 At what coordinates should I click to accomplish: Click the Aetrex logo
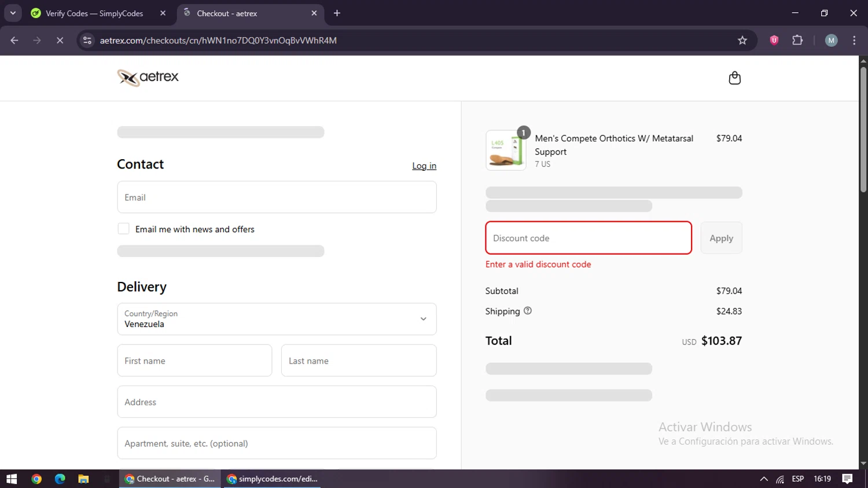(148, 78)
